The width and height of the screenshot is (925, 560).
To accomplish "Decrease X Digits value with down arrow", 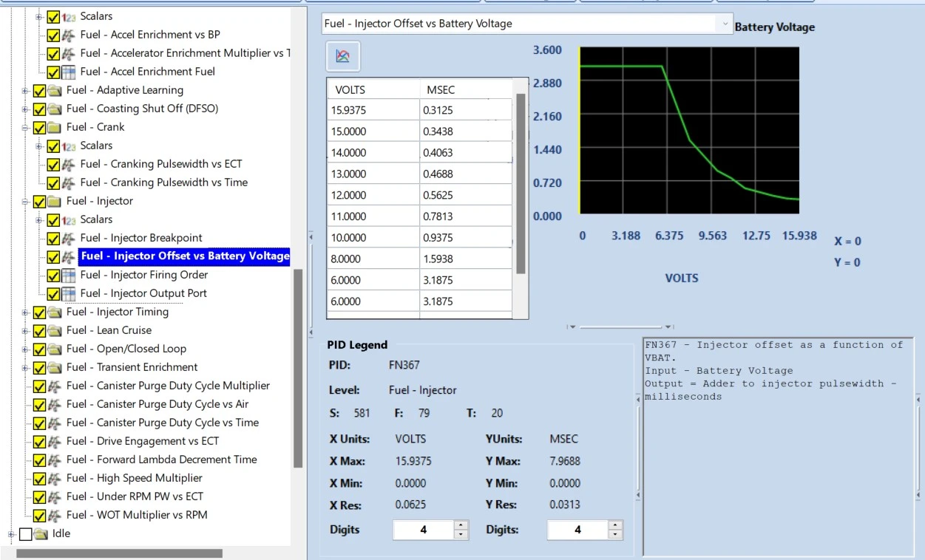I will (x=461, y=534).
